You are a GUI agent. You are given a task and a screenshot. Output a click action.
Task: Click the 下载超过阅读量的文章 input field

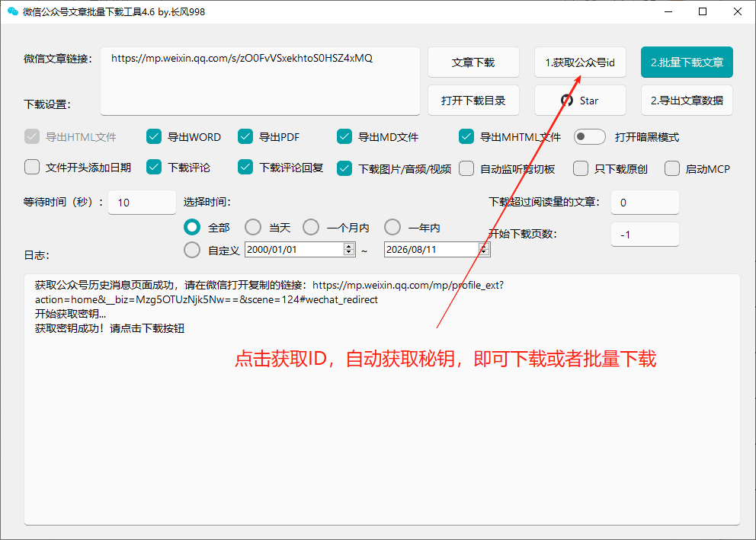645,203
